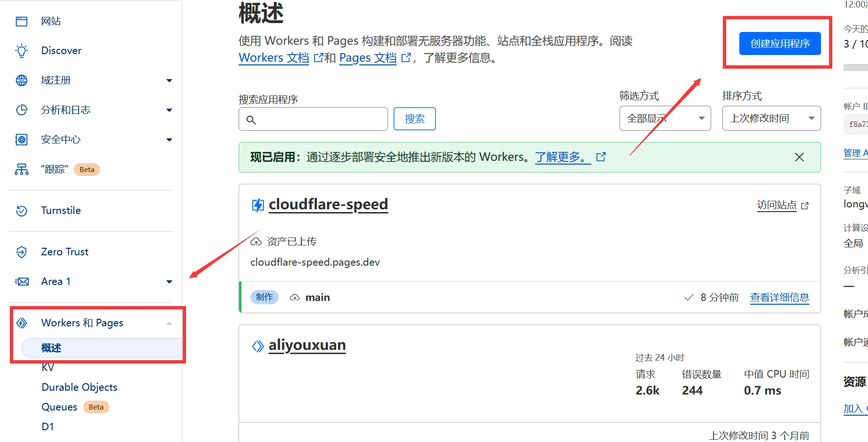
Task: Click the Workers icon beside aliyouxuan
Action: click(257, 345)
